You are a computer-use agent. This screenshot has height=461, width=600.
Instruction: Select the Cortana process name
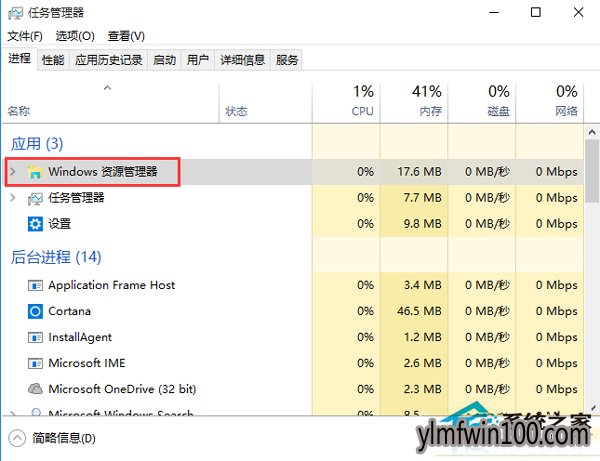point(69,311)
